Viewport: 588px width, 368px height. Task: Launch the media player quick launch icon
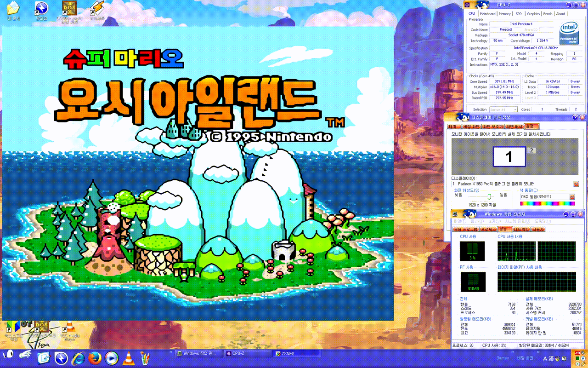112,357
